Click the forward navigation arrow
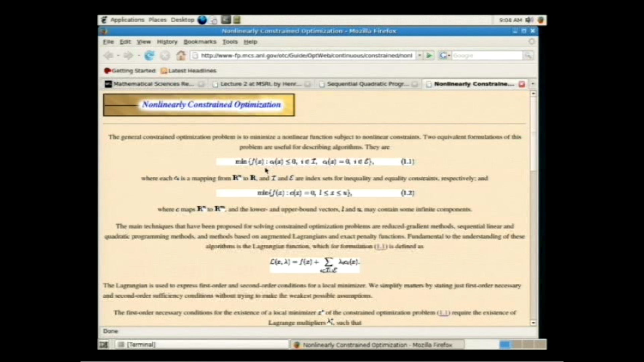The image size is (644, 362). [127, 55]
